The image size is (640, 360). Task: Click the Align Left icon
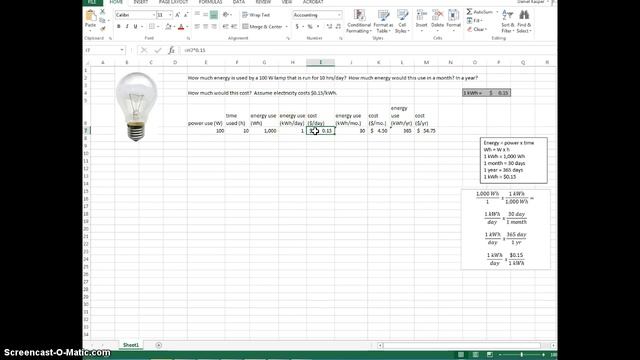(x=197, y=27)
